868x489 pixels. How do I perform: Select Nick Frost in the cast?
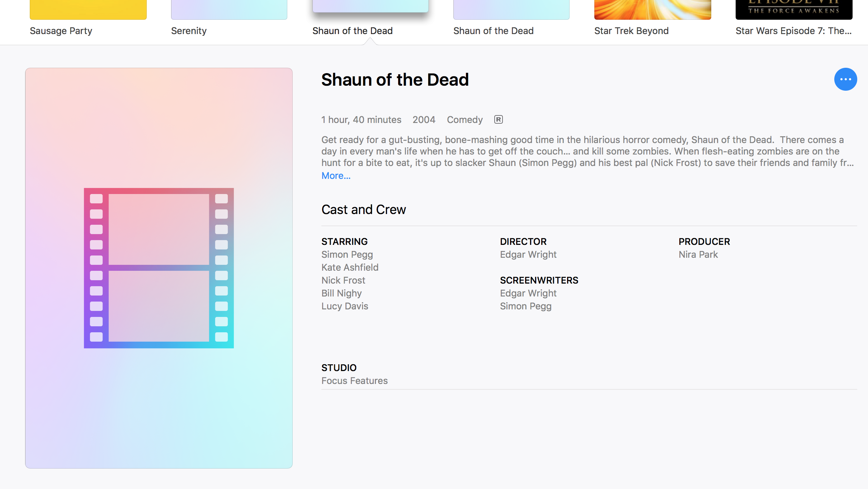coord(343,280)
